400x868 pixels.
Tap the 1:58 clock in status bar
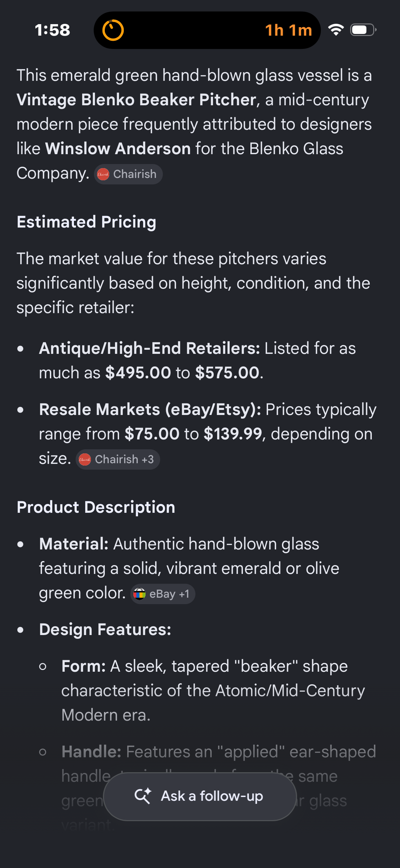click(x=53, y=30)
